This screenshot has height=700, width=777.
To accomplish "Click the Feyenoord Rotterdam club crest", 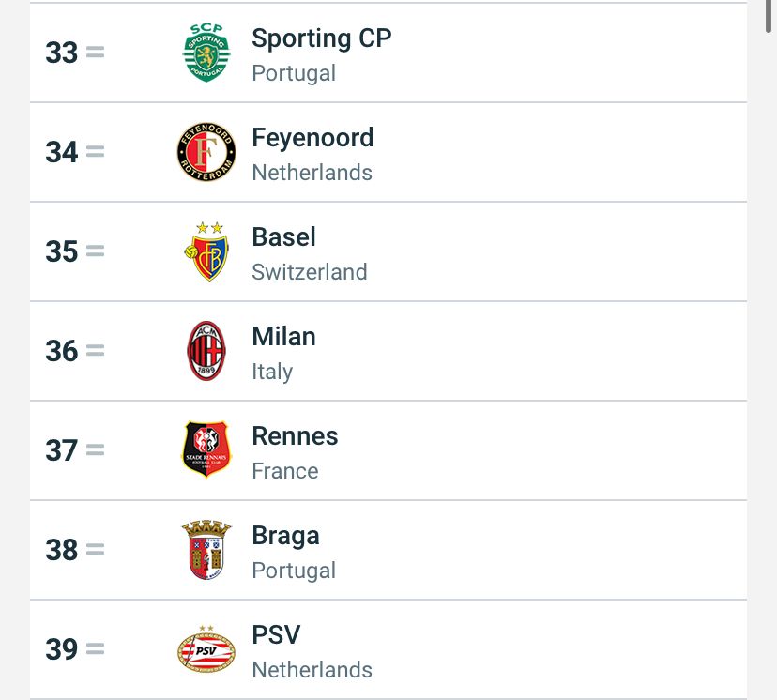I will 206,152.
